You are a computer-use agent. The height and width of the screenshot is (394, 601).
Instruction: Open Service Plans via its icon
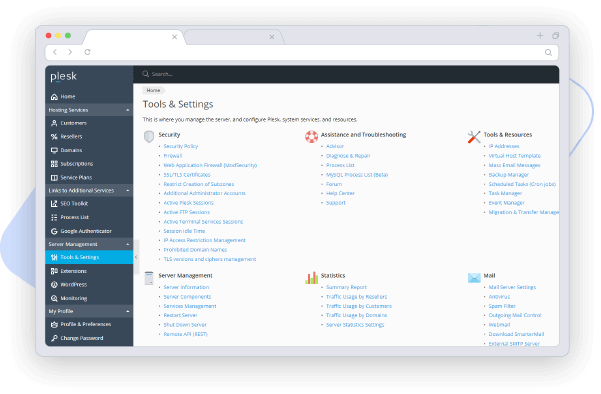54,177
